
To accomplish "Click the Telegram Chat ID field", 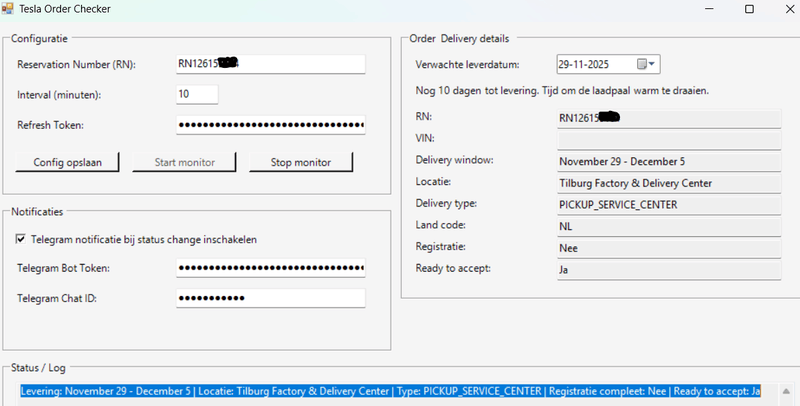I will point(271,298).
